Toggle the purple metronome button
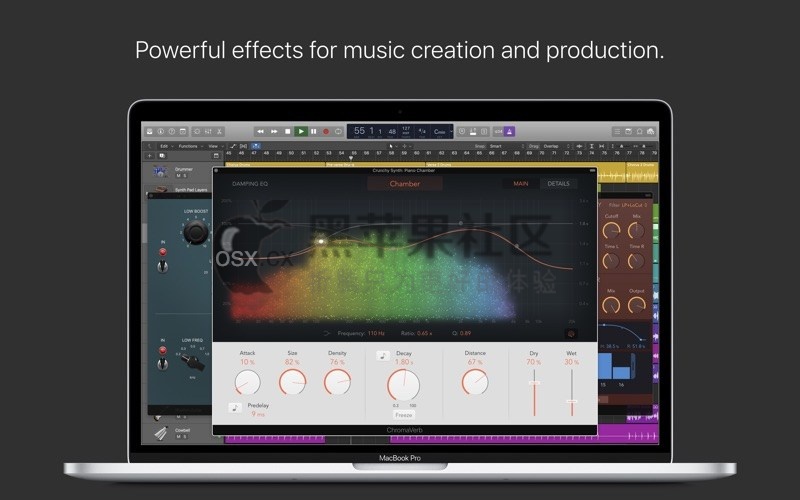Viewport: 800px width, 500px height. coord(510,131)
